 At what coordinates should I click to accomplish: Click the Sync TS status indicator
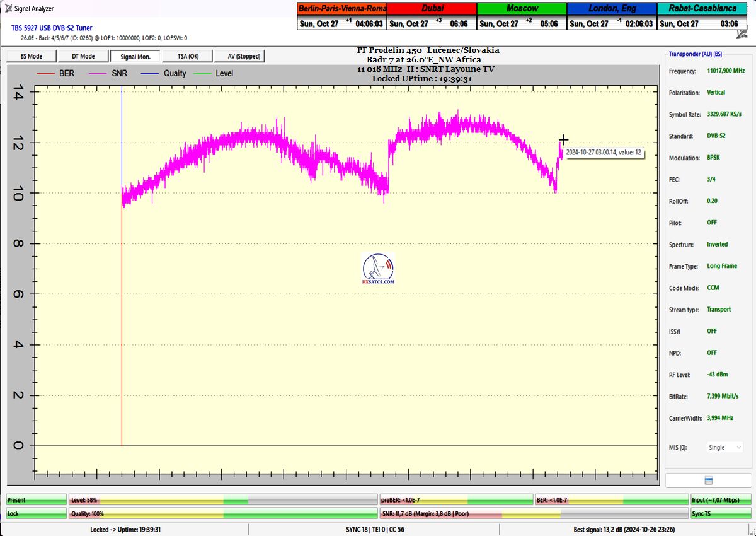(721, 514)
